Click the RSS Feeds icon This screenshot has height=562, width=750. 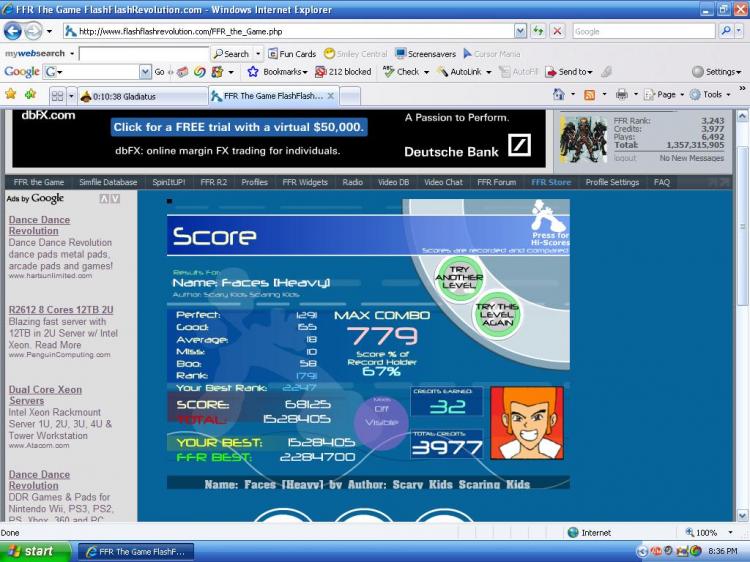(x=590, y=95)
